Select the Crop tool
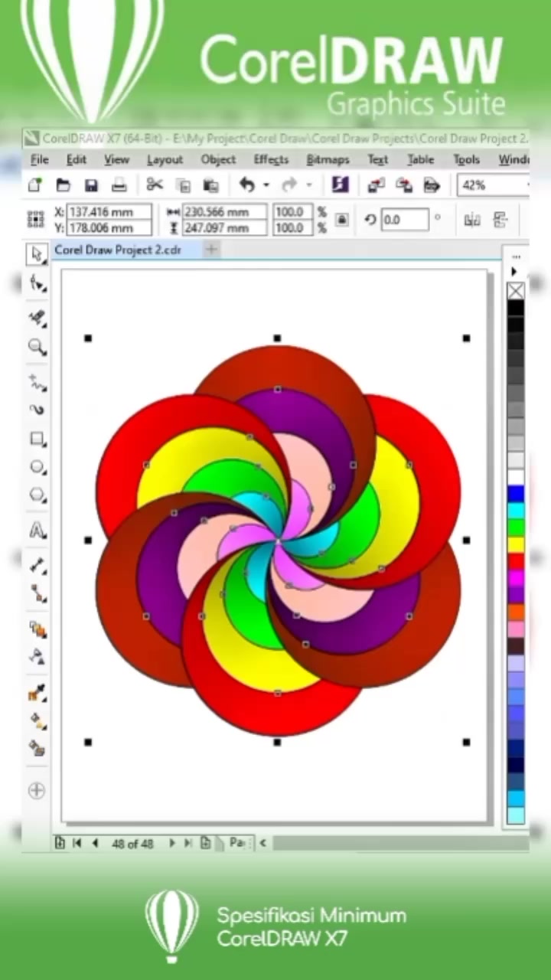The width and height of the screenshot is (551, 980). click(37, 317)
